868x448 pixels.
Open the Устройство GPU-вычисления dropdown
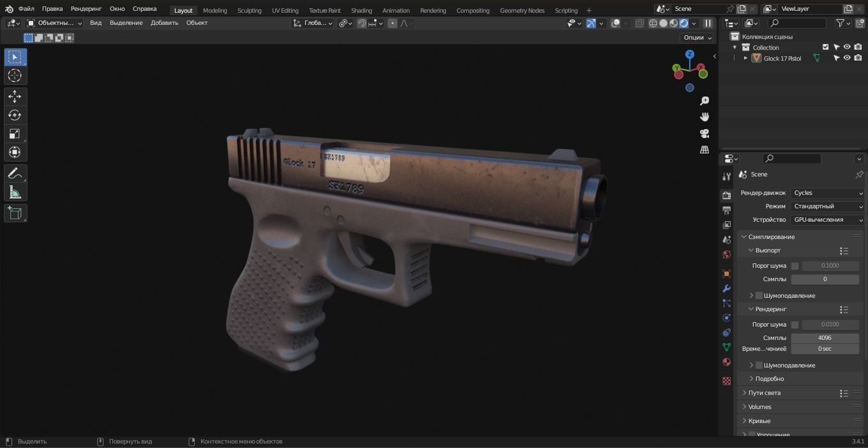pyautogui.click(x=827, y=220)
